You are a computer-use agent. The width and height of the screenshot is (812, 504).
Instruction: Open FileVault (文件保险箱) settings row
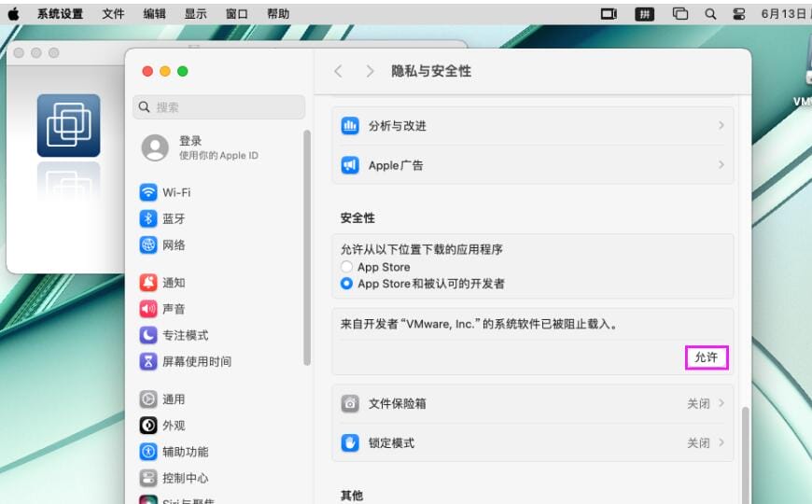533,404
